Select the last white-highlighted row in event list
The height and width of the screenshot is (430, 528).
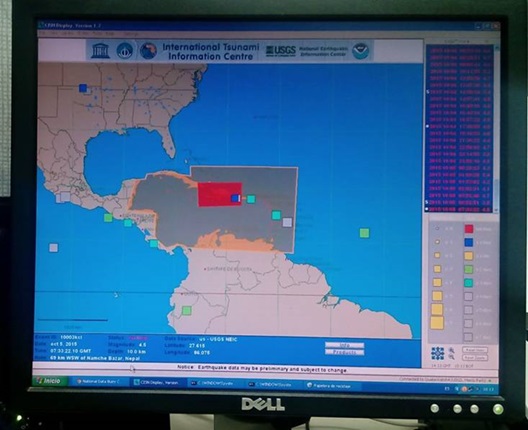click(x=460, y=209)
